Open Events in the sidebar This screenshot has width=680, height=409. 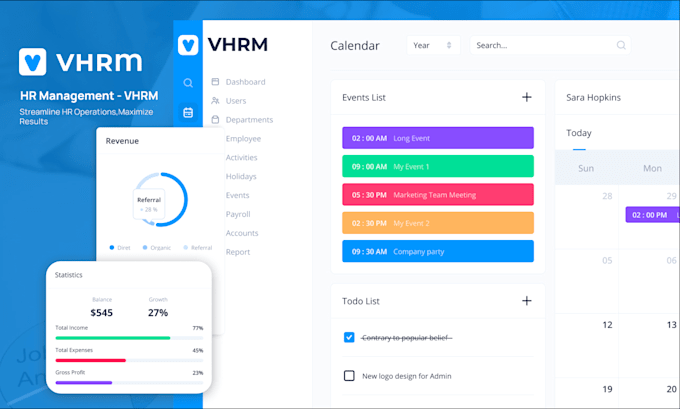coord(237,195)
